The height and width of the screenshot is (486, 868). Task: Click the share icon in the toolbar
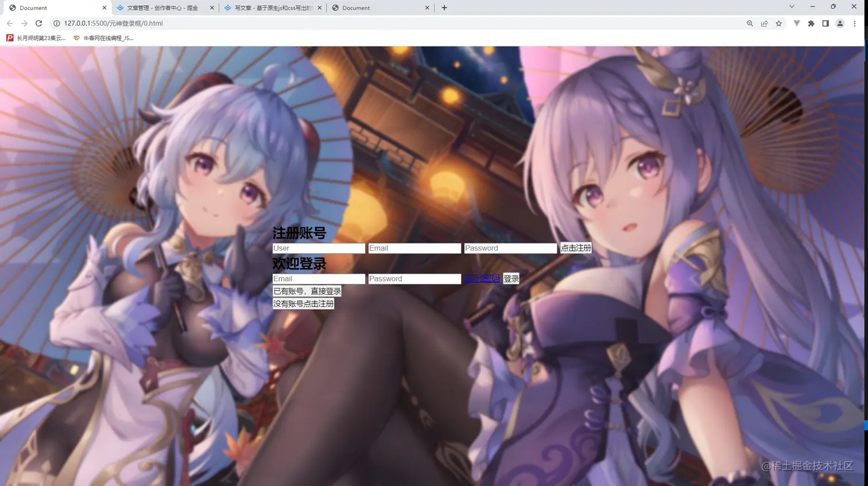point(764,24)
